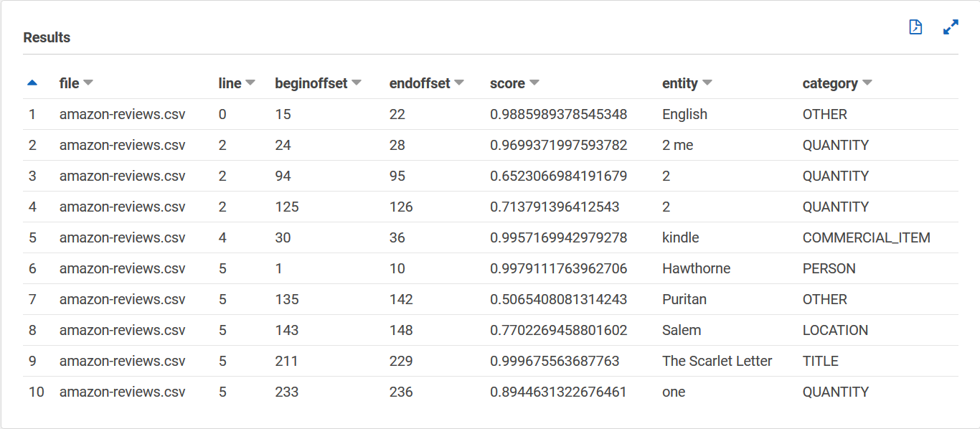Click the score 0.9885989378545348 cell
Screen dimensions: 980x429
(558, 114)
